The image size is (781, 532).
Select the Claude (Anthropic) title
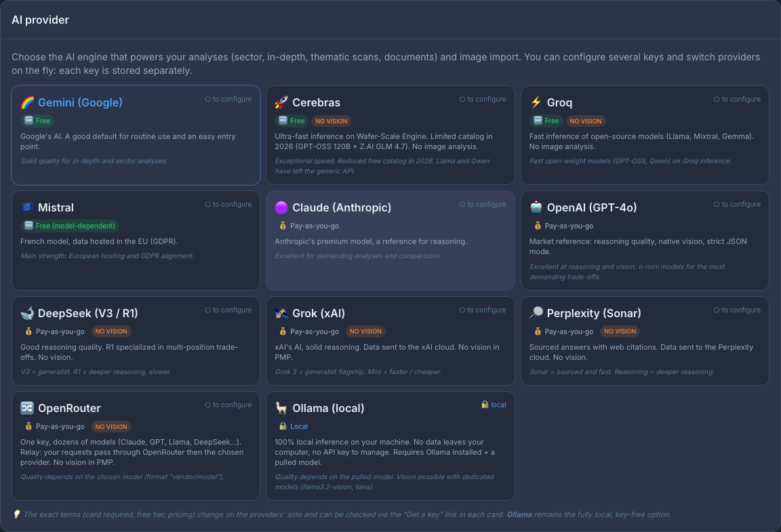tap(342, 208)
